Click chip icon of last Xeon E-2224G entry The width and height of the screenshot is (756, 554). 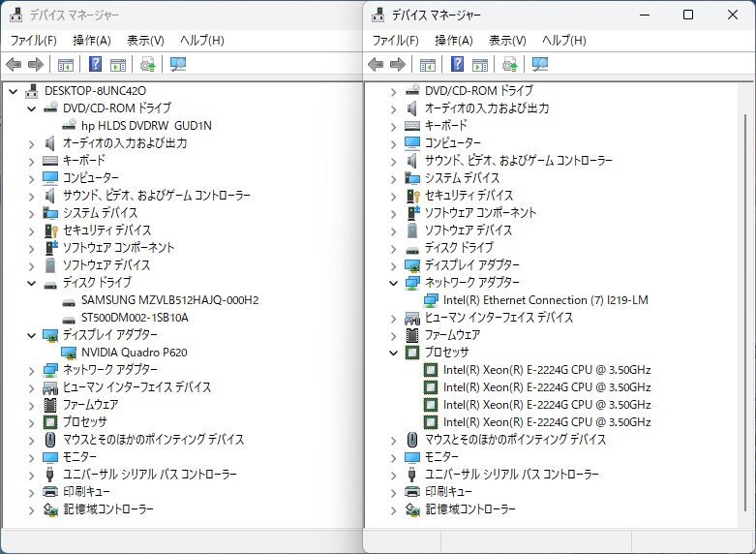coord(430,421)
